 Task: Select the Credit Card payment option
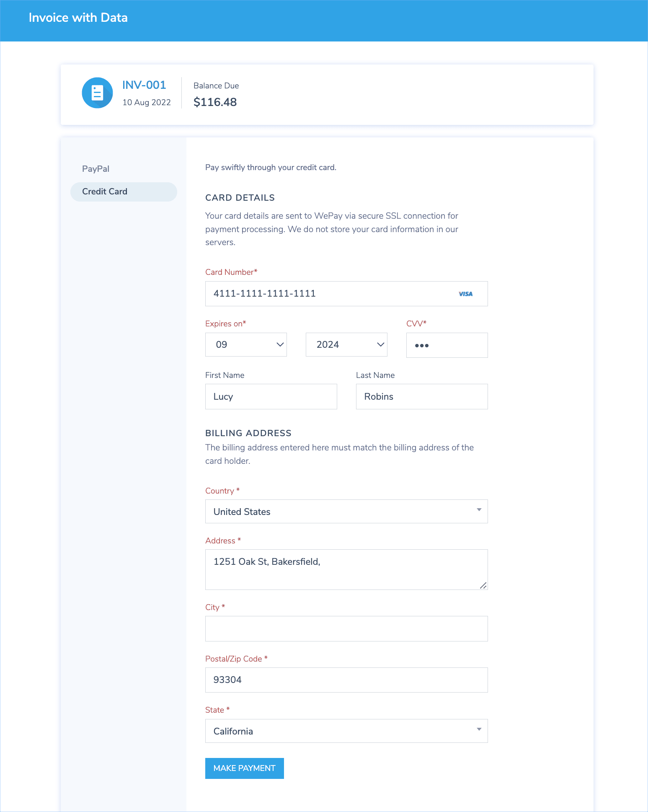[124, 191]
